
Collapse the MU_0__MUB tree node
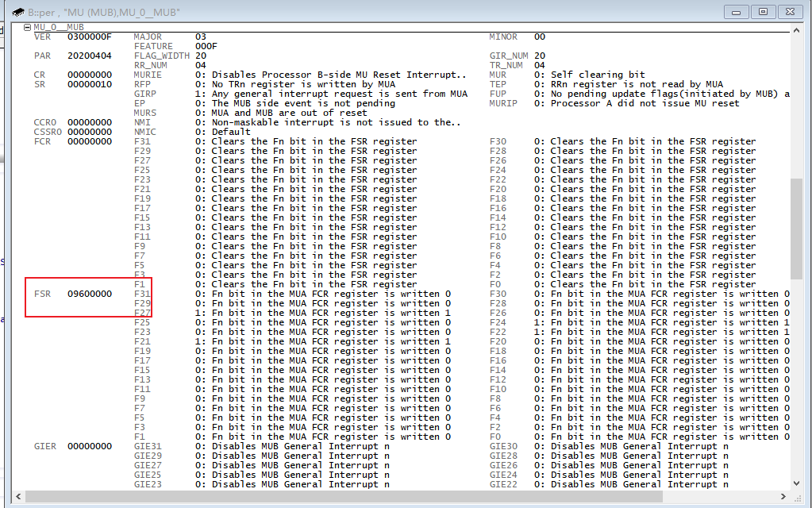click(28, 27)
